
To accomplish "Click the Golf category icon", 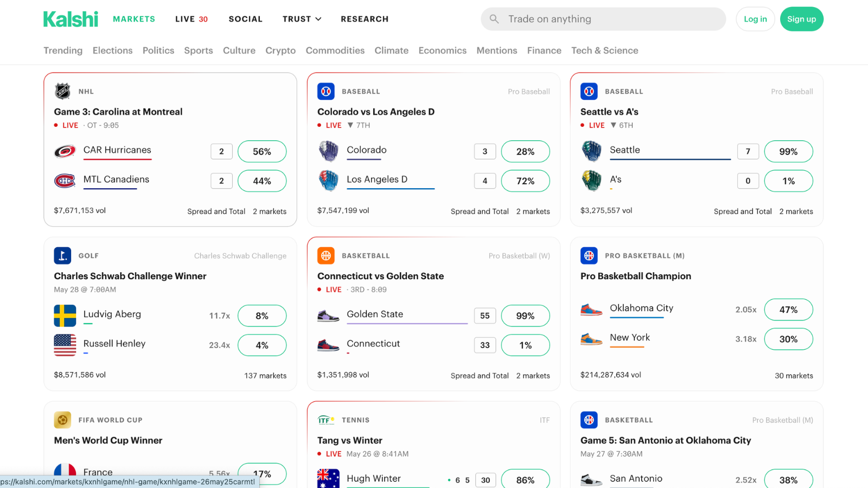I will pos(62,255).
